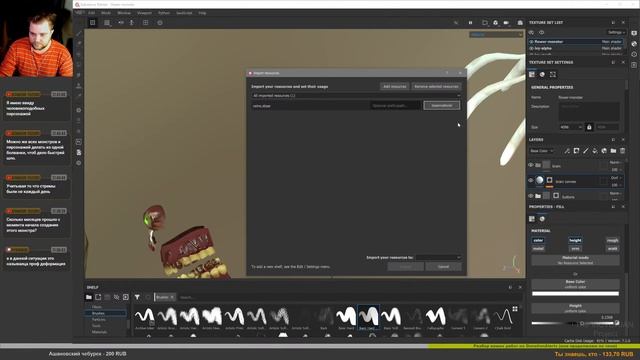Click the Material mode button in Properties
Viewport: 640px width, 360px height.
coord(576,260)
